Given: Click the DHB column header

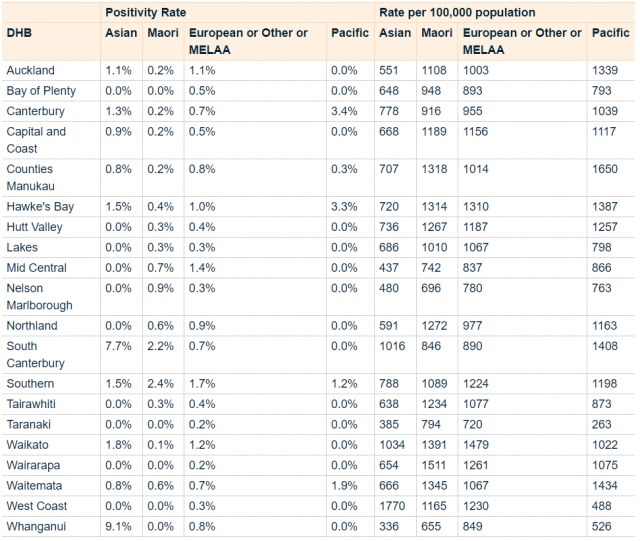Looking at the screenshot, I should pyautogui.click(x=19, y=33).
